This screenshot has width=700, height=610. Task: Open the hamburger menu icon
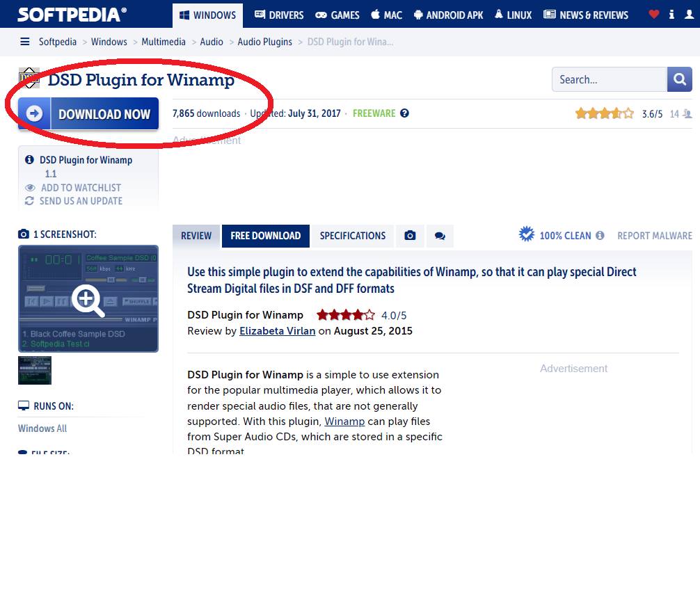(x=25, y=42)
